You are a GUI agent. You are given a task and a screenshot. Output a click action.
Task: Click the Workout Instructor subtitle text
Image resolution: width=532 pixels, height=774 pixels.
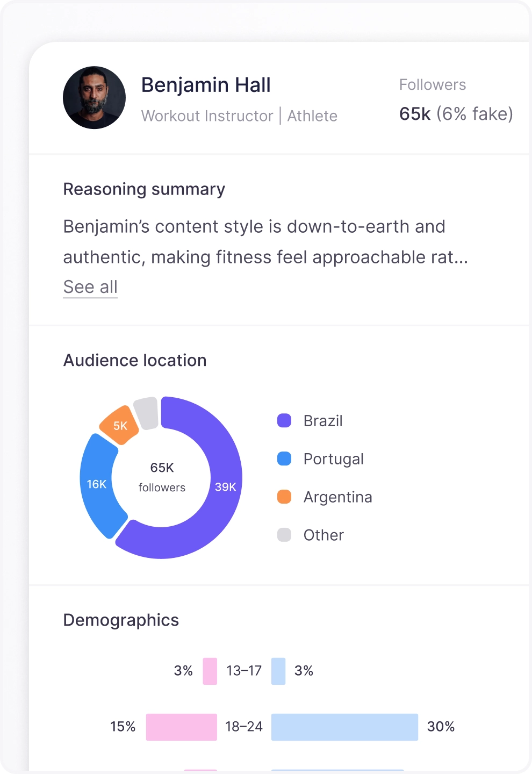pos(207,116)
